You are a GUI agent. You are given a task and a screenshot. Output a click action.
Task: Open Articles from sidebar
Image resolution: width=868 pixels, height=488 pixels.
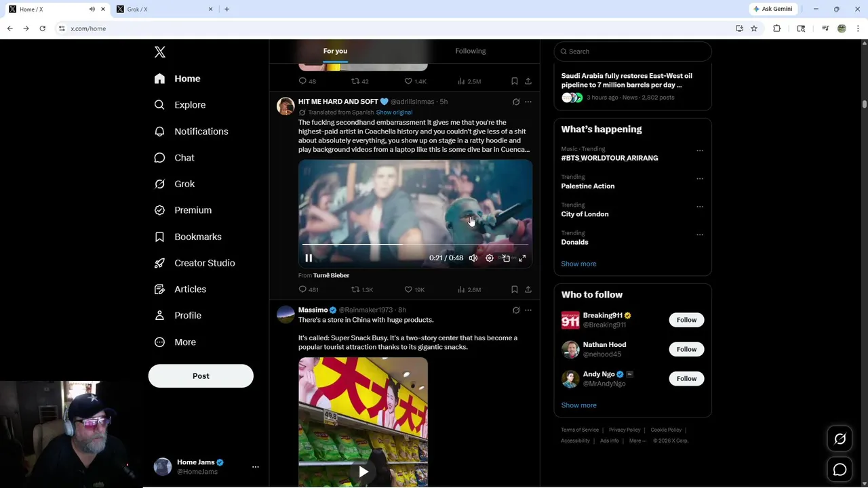point(180,289)
